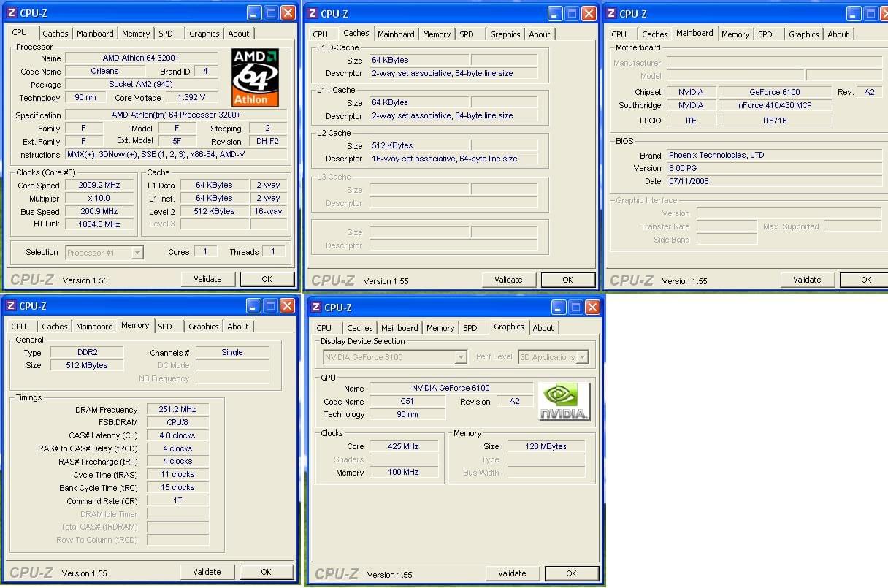Click CPU-Z title icon in Mainboard tab window
The image size is (888, 588).
[x=611, y=13]
